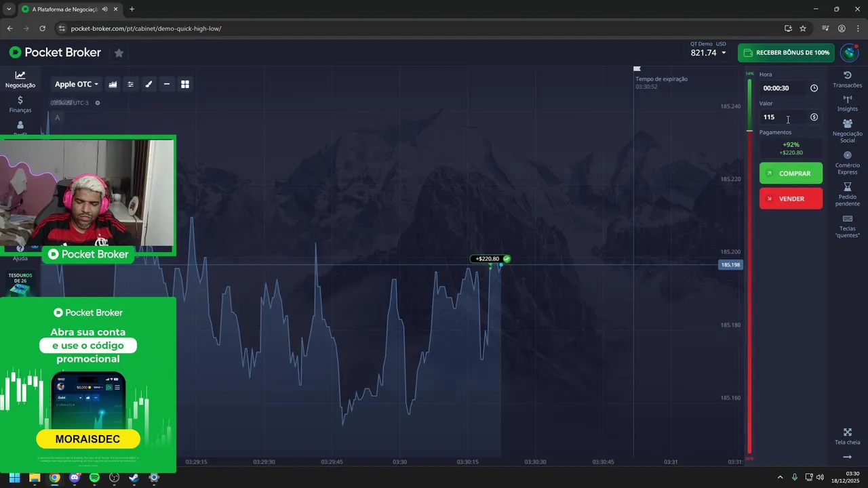
Task: Open File Explorer from taskbar
Action: point(35,477)
